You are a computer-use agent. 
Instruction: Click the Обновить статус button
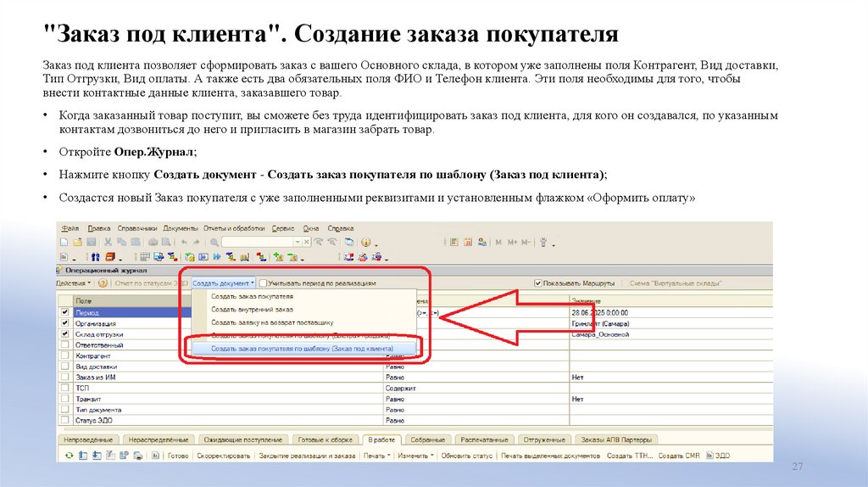click(x=467, y=456)
